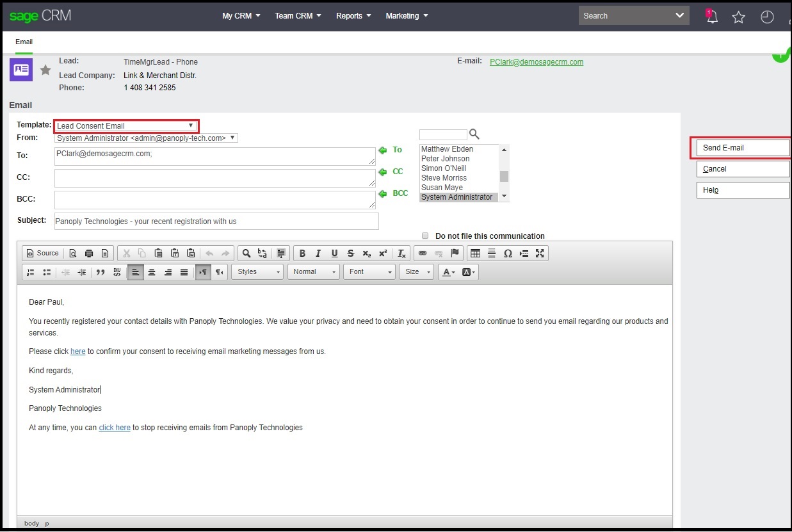
Task: Open Reports menu
Action: click(353, 16)
